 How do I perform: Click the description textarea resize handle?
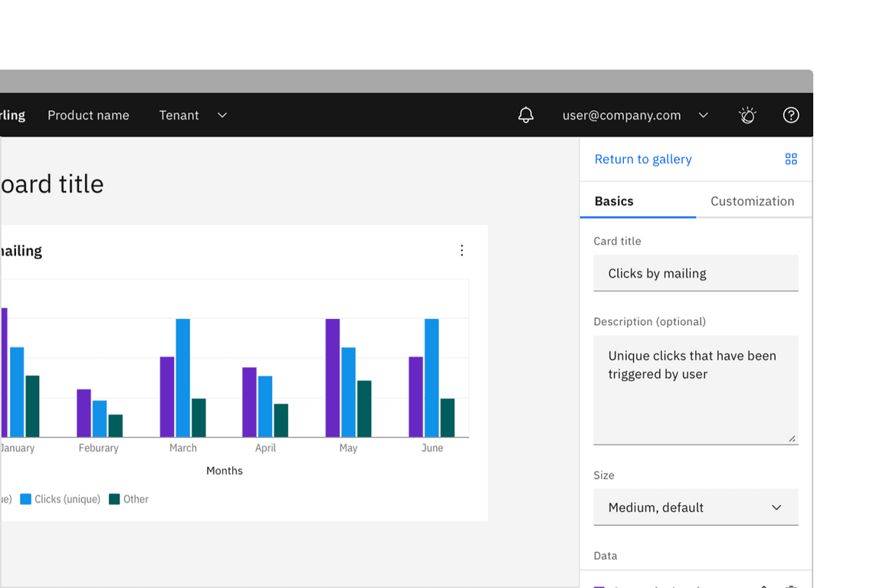coord(792,439)
